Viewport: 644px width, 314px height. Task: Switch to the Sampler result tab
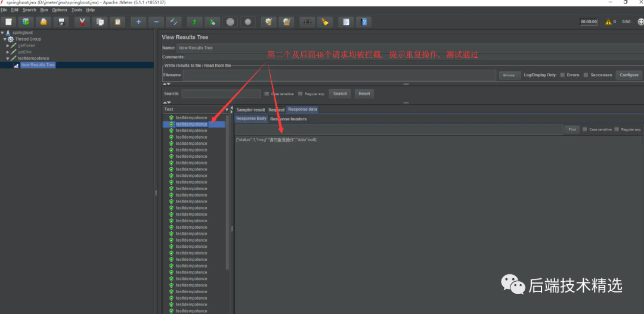coord(250,110)
